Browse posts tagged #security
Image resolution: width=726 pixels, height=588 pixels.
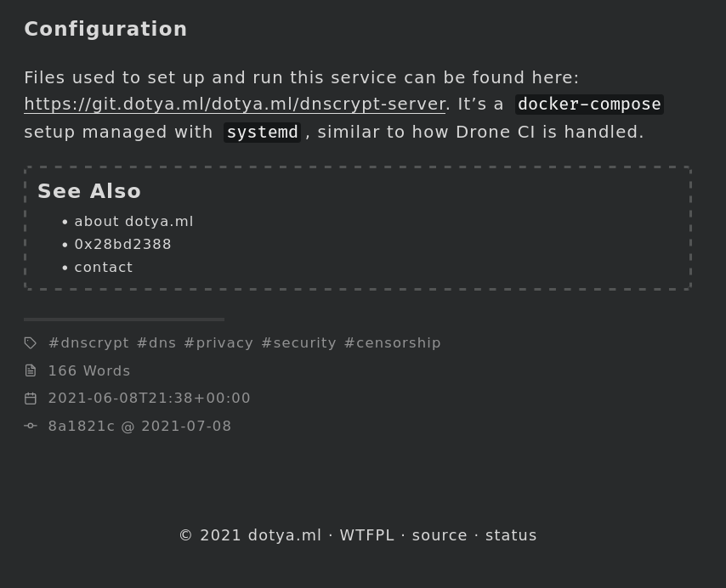298,343
